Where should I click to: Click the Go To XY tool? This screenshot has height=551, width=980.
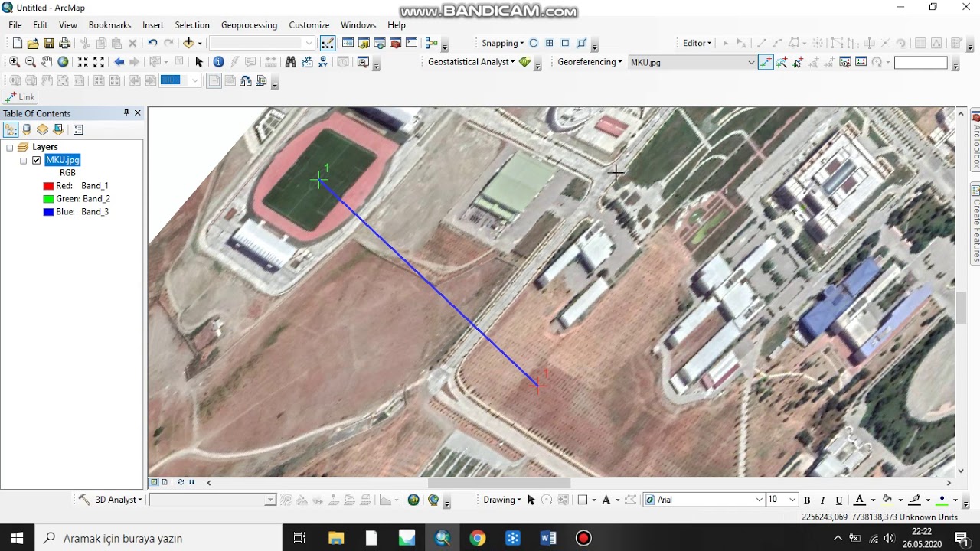coord(322,62)
